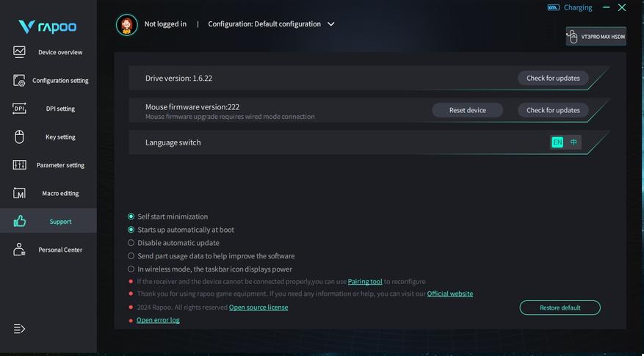Open Configuration setting via its icon
Viewport: 644px width, 356px height.
[x=19, y=81]
